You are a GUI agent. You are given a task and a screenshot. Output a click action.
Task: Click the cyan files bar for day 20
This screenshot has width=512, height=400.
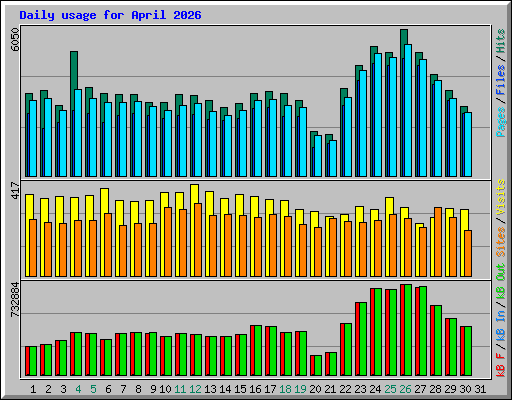[318, 156]
